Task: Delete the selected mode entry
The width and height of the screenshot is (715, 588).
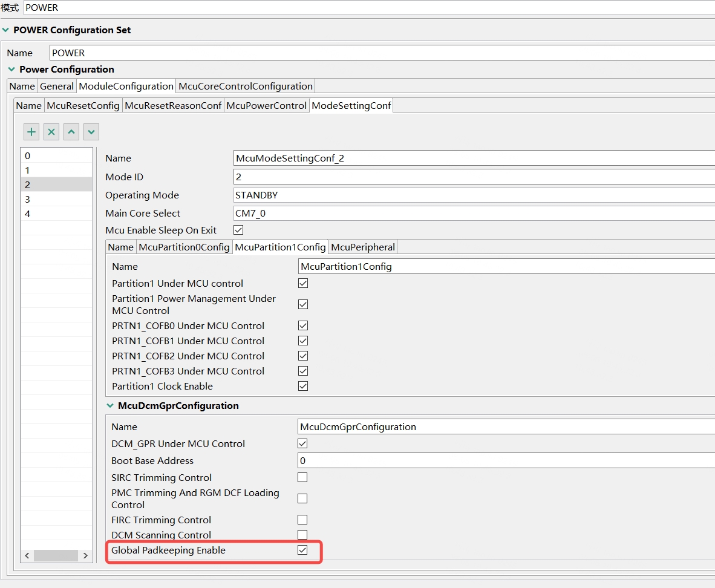Action: pyautogui.click(x=51, y=131)
